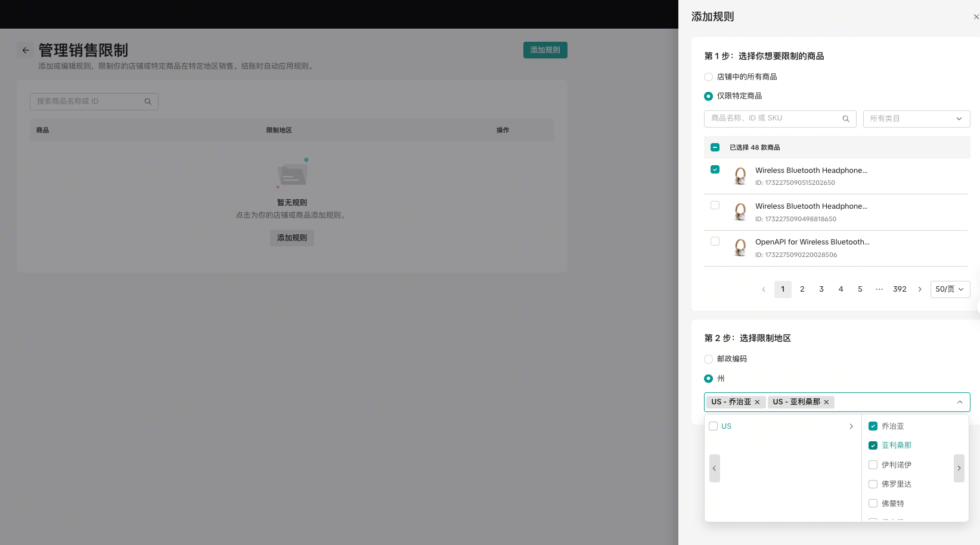Open the 50/页 page size dropdown

pyautogui.click(x=950, y=289)
